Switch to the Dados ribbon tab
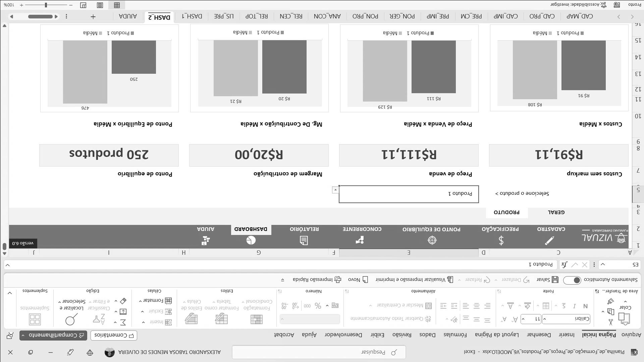This screenshot has width=644, height=362. [427, 335]
